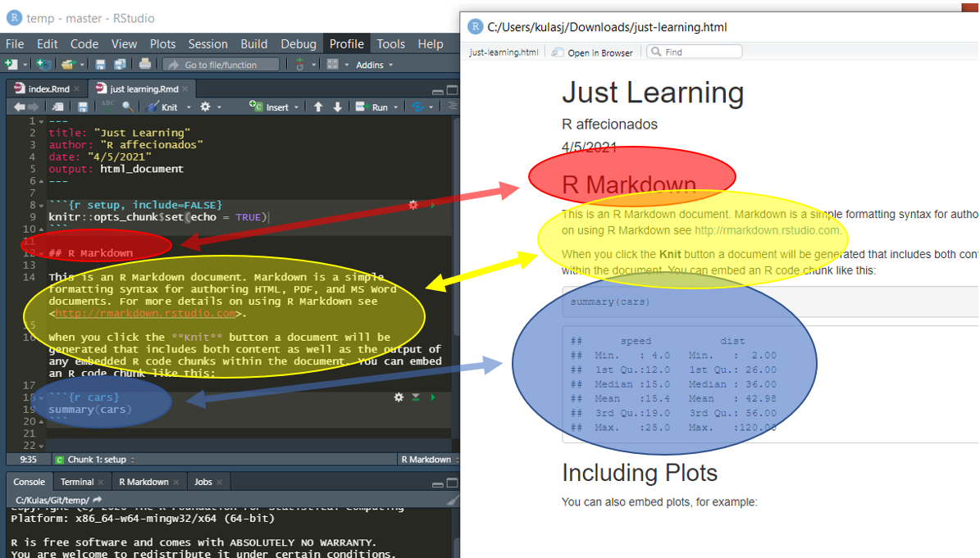Switch to the index.Rmd editor tab
The height and width of the screenshot is (558, 980).
click(48, 88)
